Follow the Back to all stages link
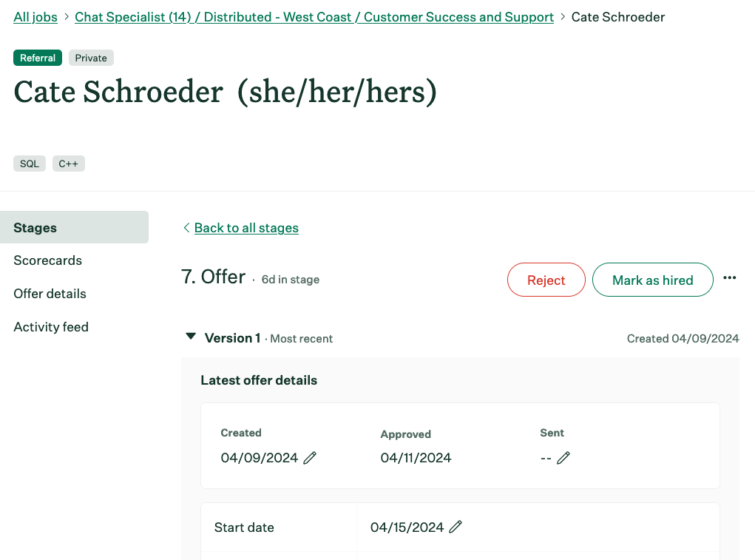The height and width of the screenshot is (560, 755). point(246,228)
